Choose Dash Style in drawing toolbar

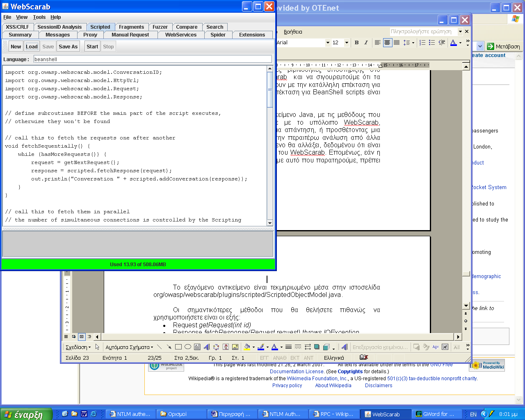(298, 347)
